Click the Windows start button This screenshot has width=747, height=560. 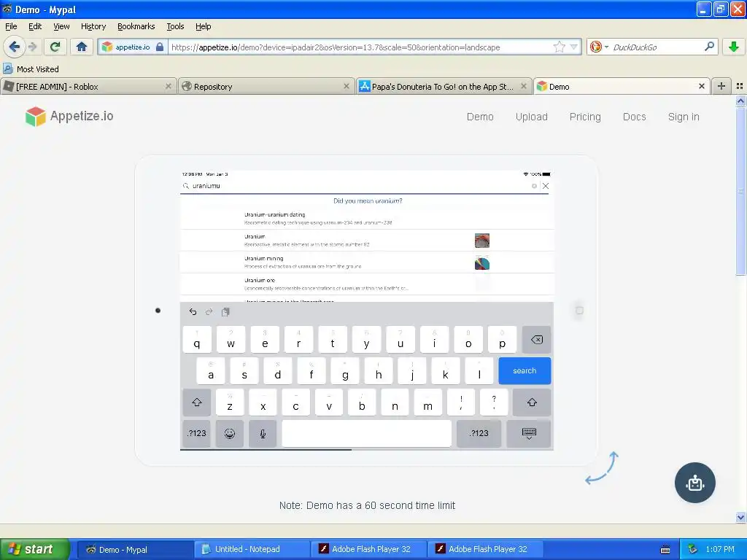pyautogui.click(x=34, y=549)
